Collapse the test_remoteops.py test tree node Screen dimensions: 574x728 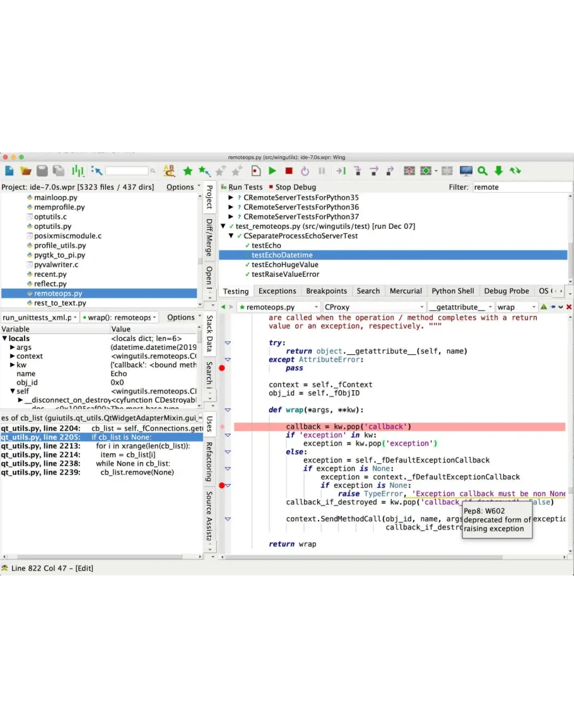click(x=223, y=226)
